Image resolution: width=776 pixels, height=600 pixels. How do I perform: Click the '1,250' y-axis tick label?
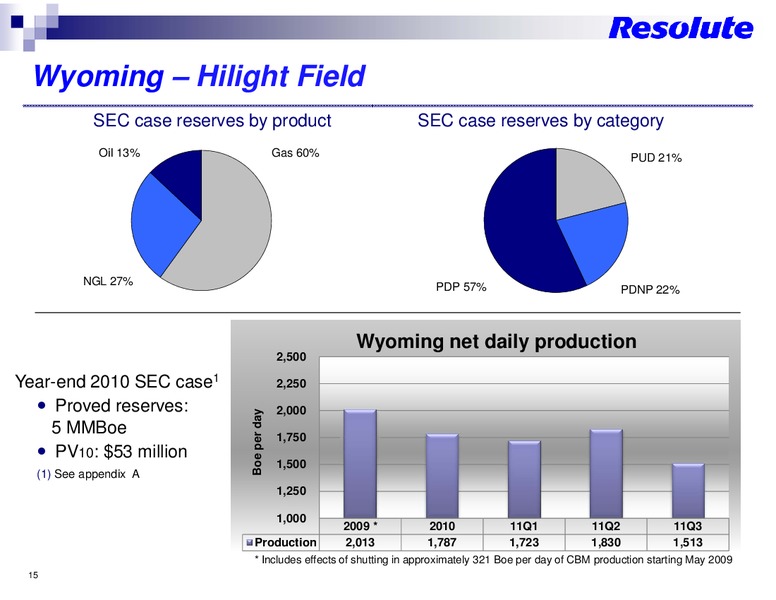[x=291, y=491]
